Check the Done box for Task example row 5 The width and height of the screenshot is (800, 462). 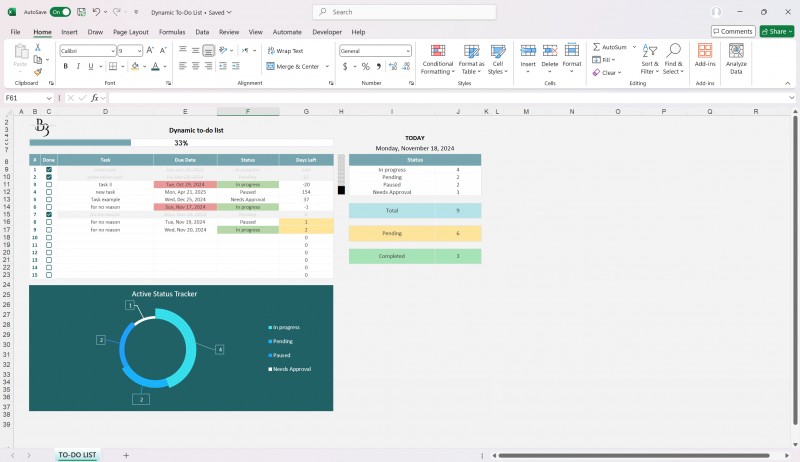[x=49, y=200]
